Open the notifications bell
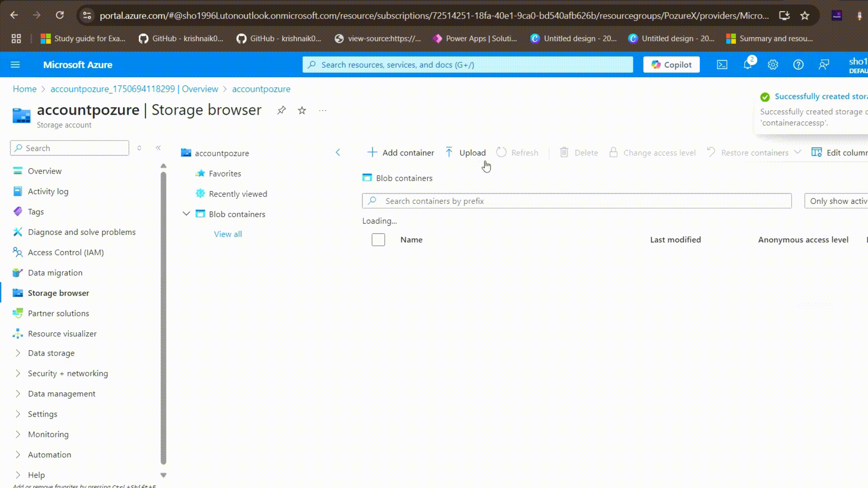 coord(748,65)
